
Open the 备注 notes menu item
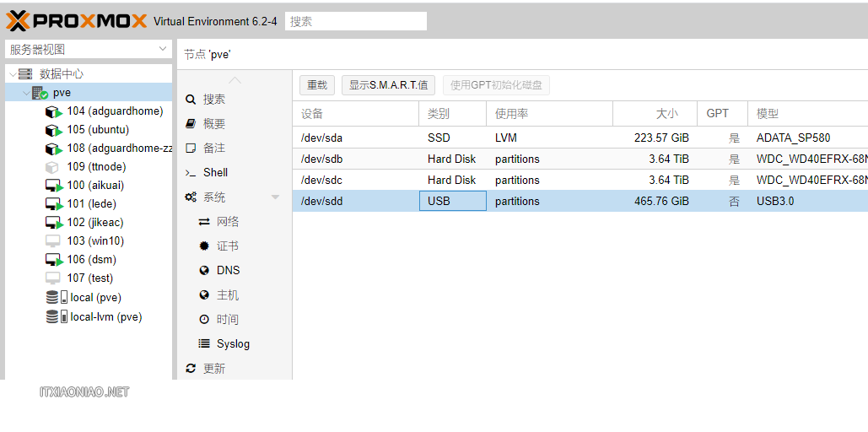[x=235, y=148]
